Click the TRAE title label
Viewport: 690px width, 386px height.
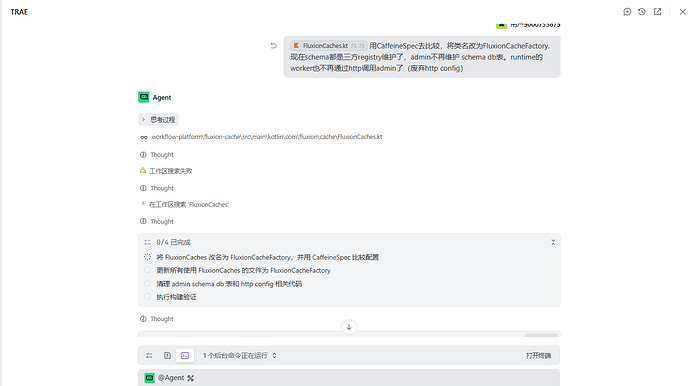(x=19, y=12)
